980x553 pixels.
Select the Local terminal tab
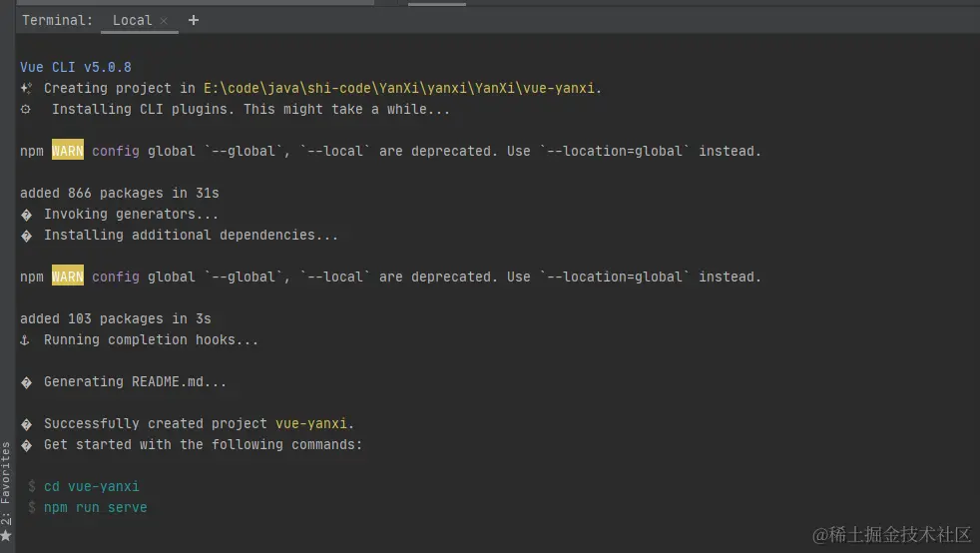(x=132, y=20)
